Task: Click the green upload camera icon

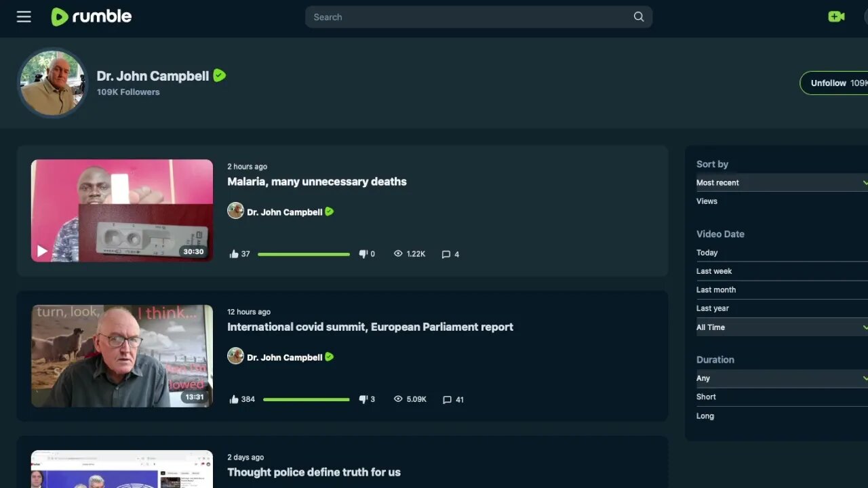Action: point(836,17)
